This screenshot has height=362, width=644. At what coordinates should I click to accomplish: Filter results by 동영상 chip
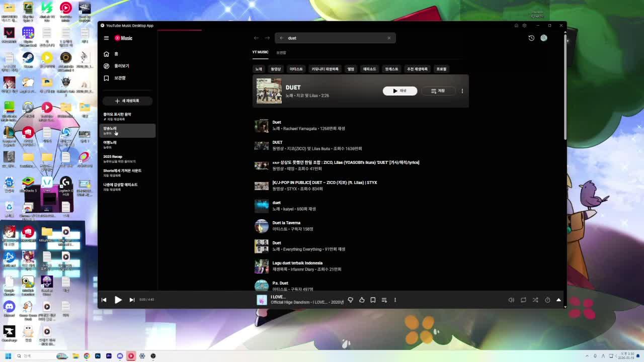(276, 69)
